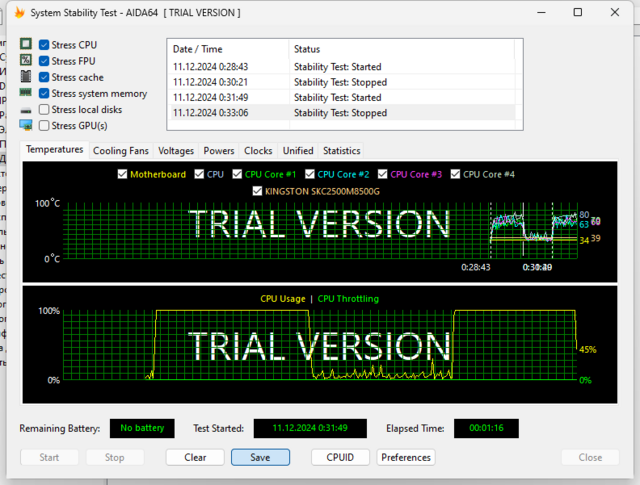
Task: Open the Statistics tab
Action: click(342, 151)
